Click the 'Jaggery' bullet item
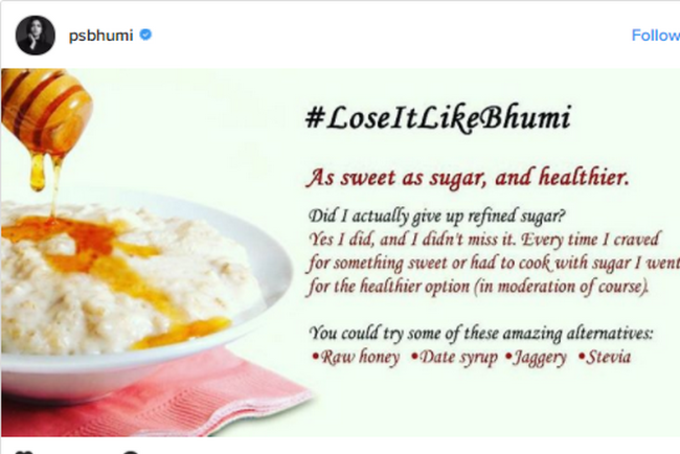The image size is (680, 454). 536,357
